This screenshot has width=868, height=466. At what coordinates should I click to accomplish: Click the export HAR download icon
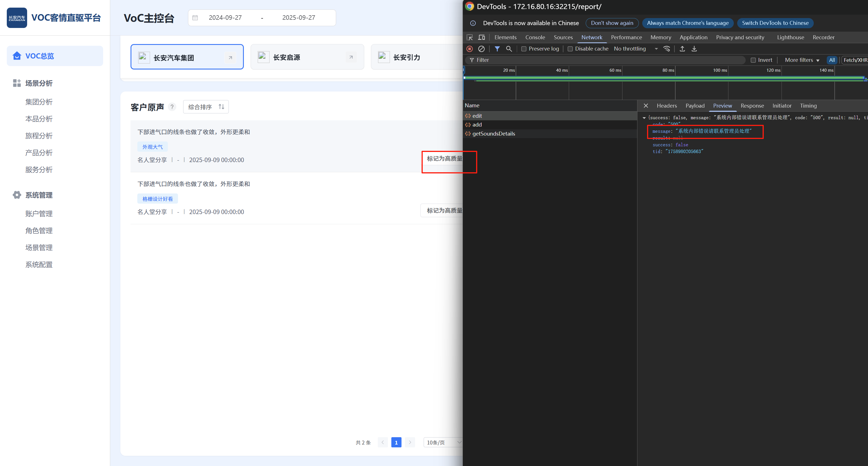[694, 49]
